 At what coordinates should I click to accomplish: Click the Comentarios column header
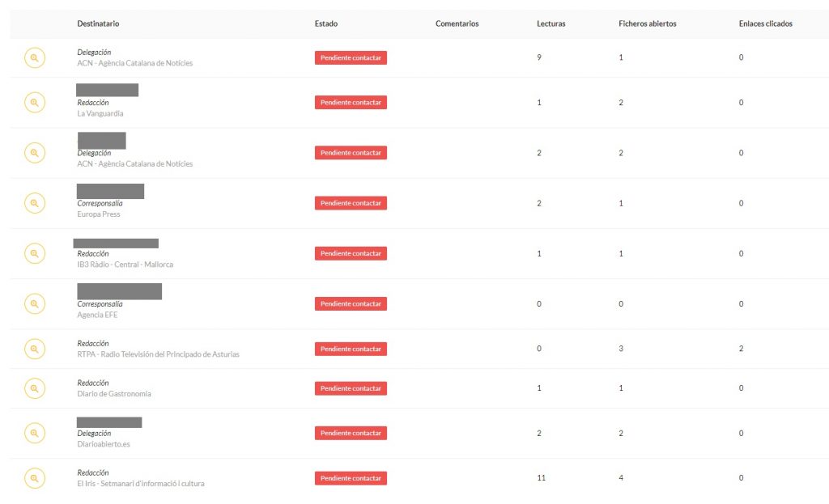tap(457, 23)
